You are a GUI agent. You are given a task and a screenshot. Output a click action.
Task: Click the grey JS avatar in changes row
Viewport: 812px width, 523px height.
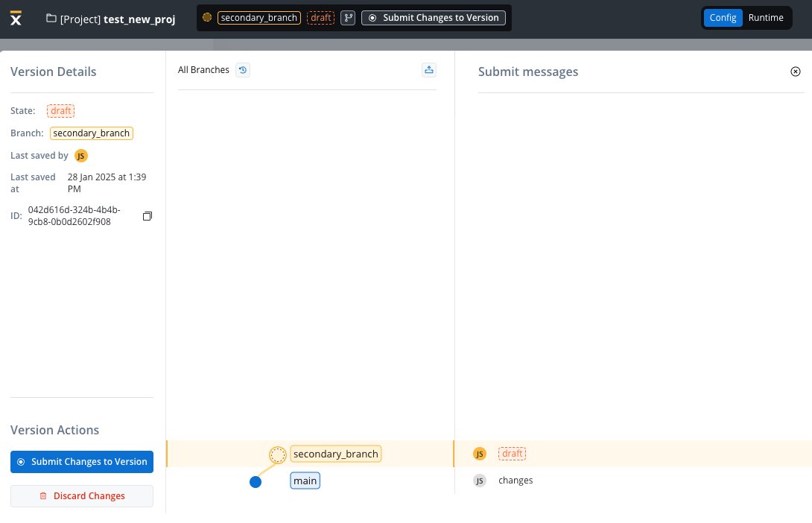click(x=480, y=481)
